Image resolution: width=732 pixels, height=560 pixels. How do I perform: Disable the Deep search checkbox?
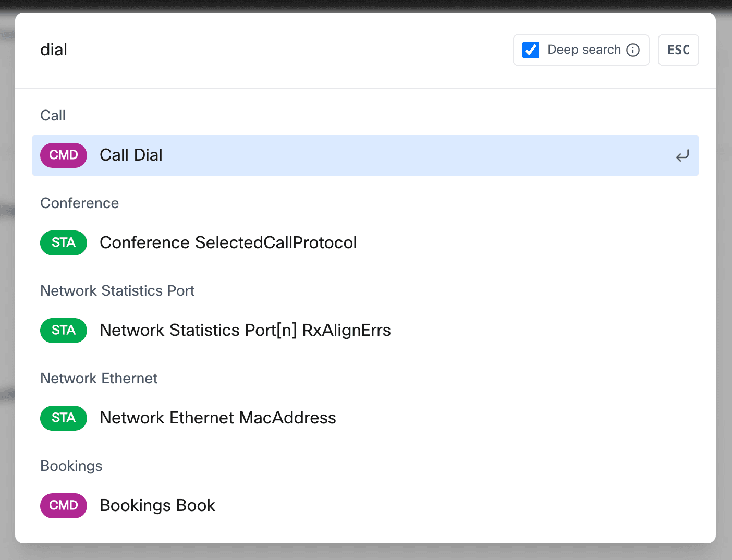point(530,50)
